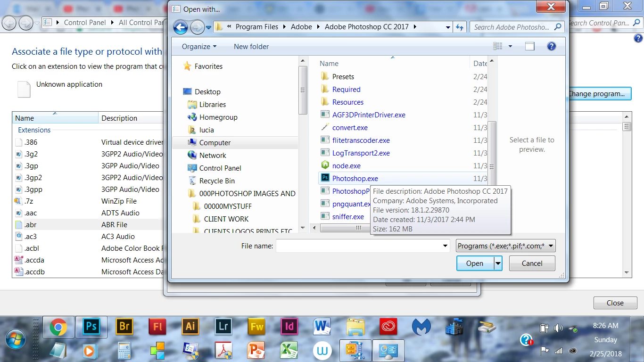Image resolution: width=644 pixels, height=362 pixels.
Task: Click inside the File name input field
Action: pos(359,246)
